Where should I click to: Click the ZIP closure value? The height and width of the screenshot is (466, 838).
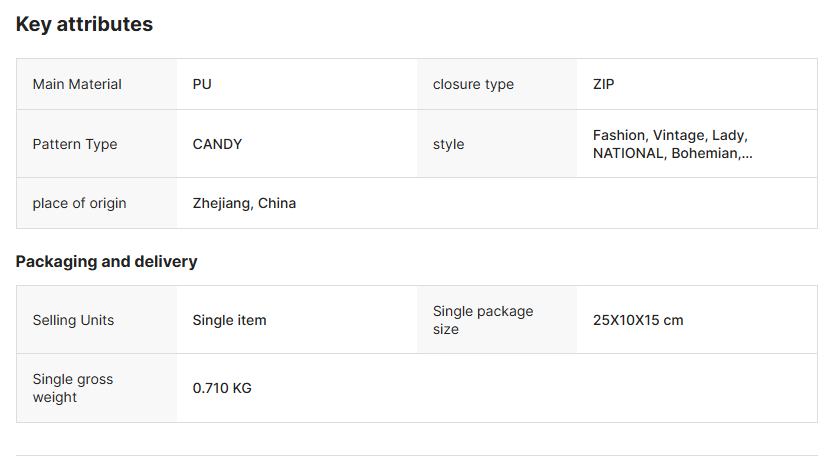point(603,84)
